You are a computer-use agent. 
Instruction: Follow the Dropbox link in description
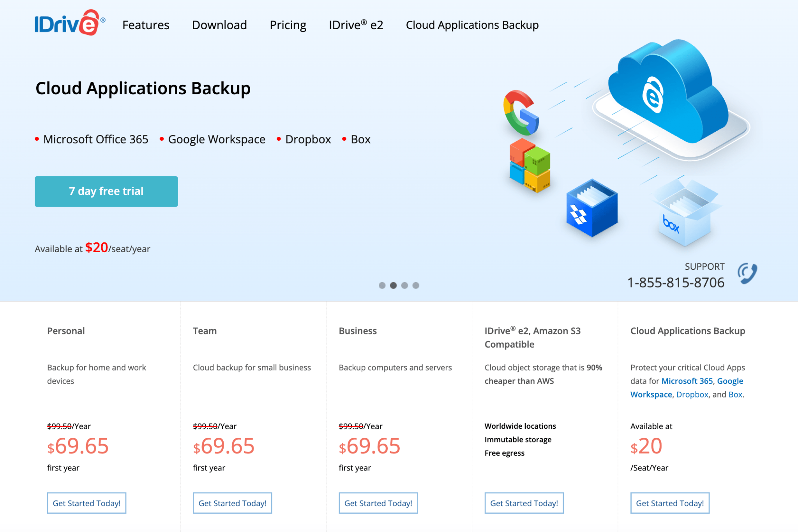[x=692, y=394]
